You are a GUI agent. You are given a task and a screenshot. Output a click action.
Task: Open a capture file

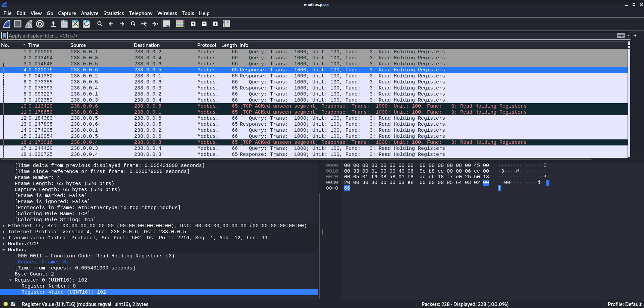tap(53, 24)
